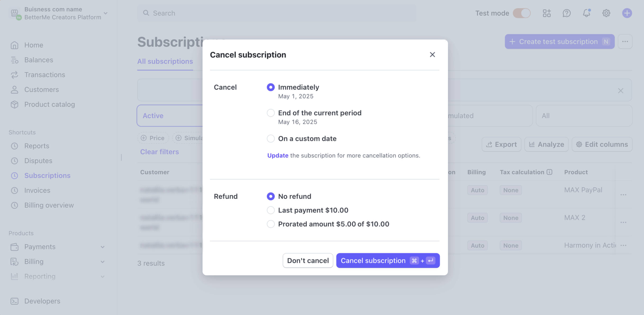Click the Product catalog box icon
Screen dimensions: 644x315
pos(15,104)
